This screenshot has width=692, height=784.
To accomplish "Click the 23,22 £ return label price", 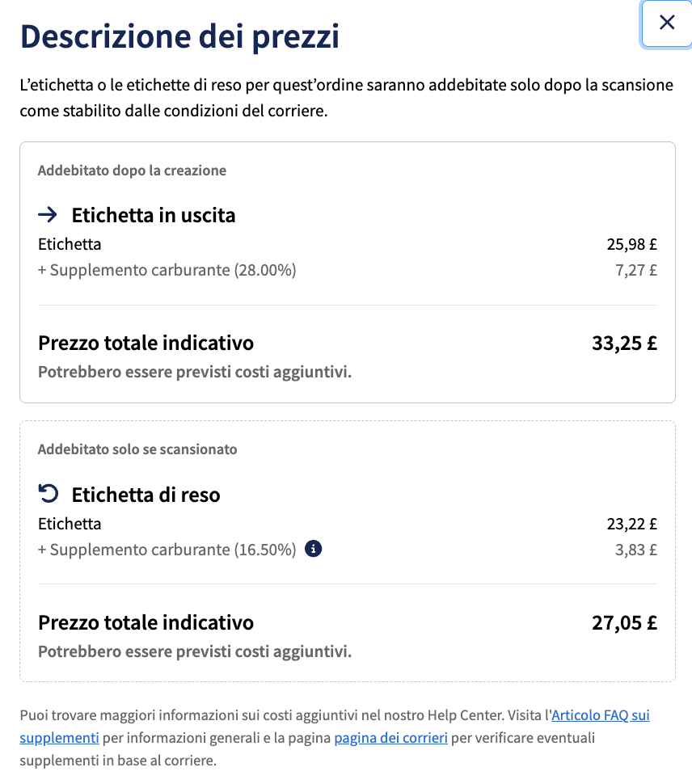I will pos(632,524).
